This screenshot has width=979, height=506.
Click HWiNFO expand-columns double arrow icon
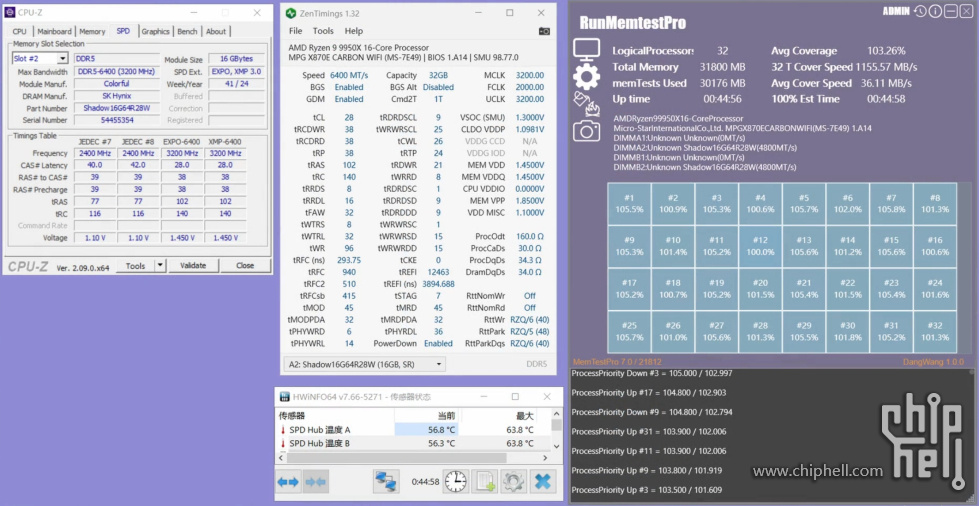point(288,482)
